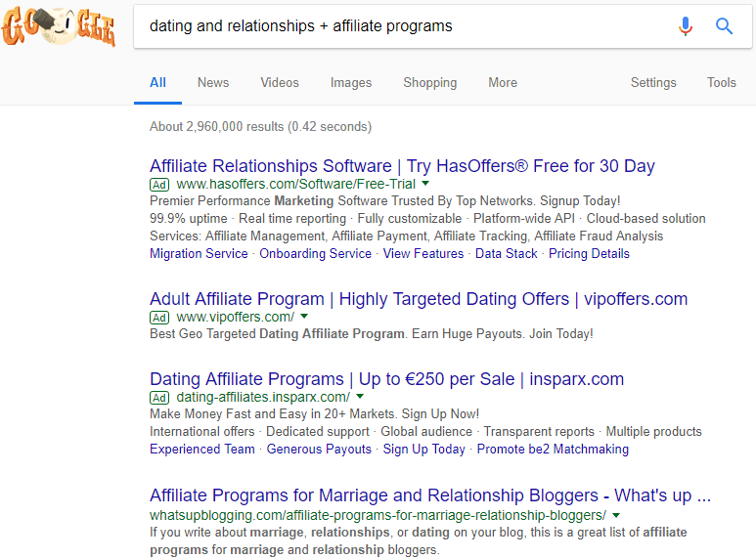Open the Generous Payouts sitelink

tap(319, 450)
